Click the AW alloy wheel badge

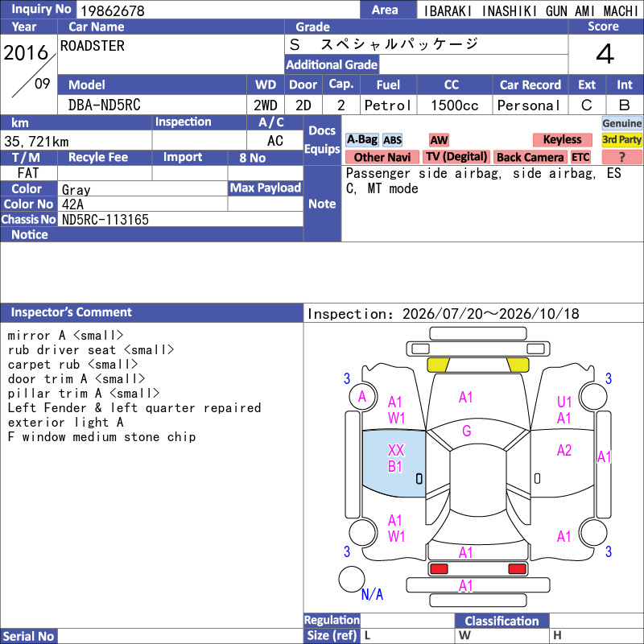[x=439, y=140]
